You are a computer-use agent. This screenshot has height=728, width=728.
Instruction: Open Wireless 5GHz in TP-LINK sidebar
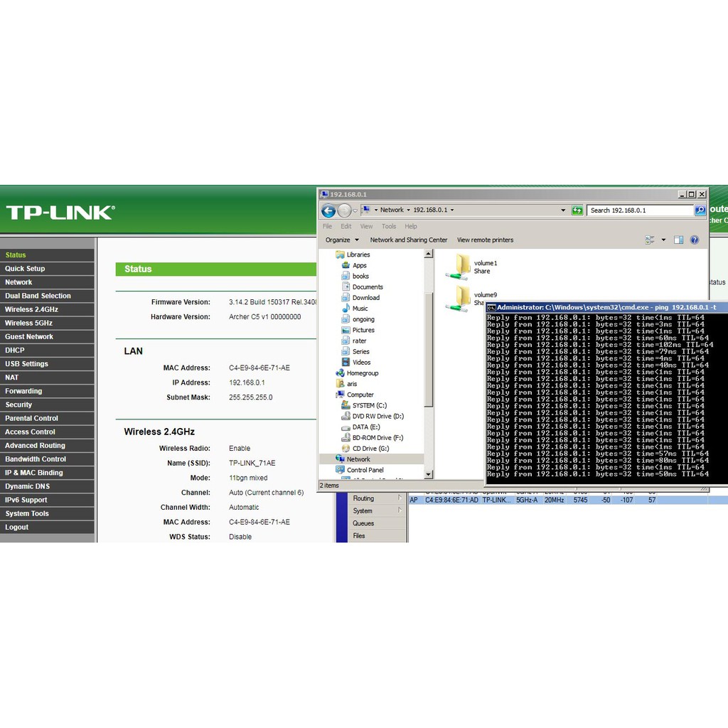[x=47, y=323]
